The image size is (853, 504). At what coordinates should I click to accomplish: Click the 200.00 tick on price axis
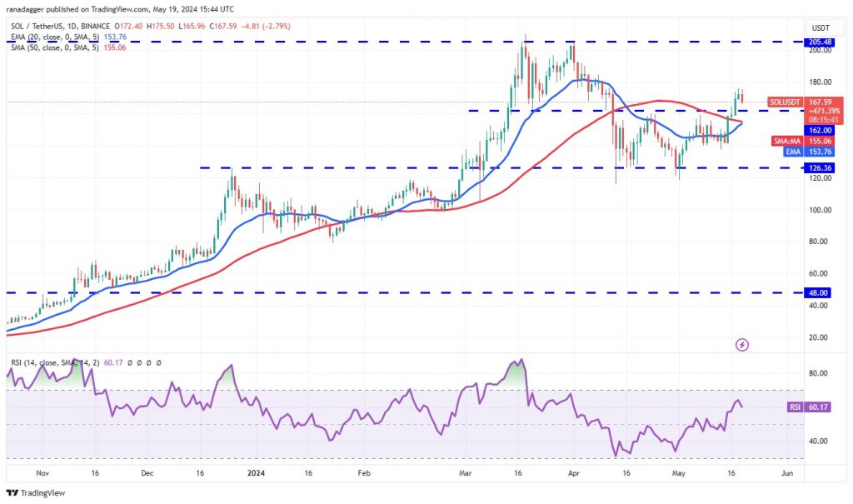(820, 50)
